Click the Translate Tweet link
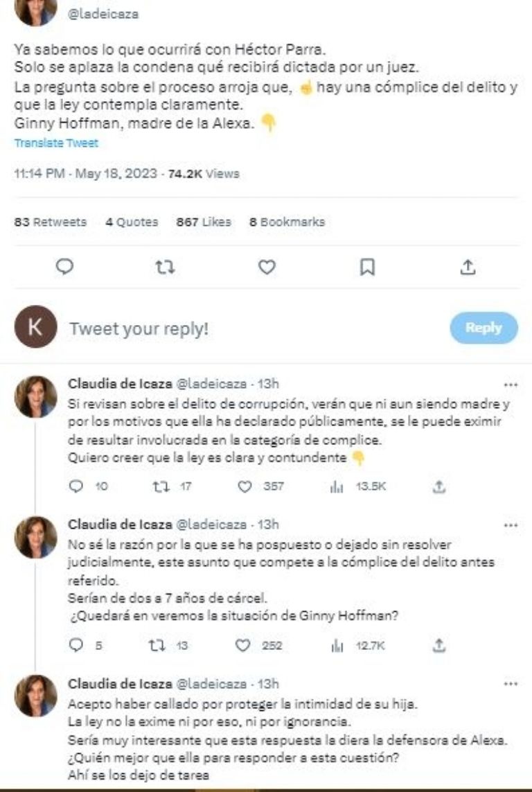This screenshot has width=532, height=792. tap(56, 143)
